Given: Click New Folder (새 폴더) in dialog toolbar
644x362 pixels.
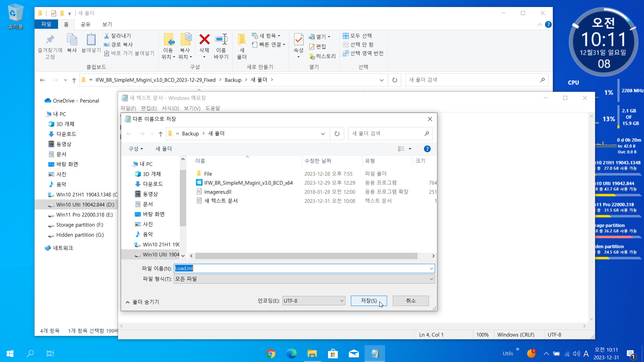Looking at the screenshot, I should click(164, 149).
